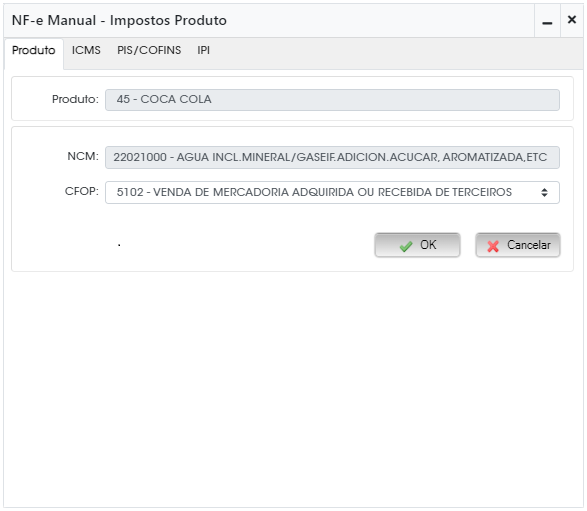Click the CFOP: label
This screenshot has height=511, width=587.
[82, 191]
